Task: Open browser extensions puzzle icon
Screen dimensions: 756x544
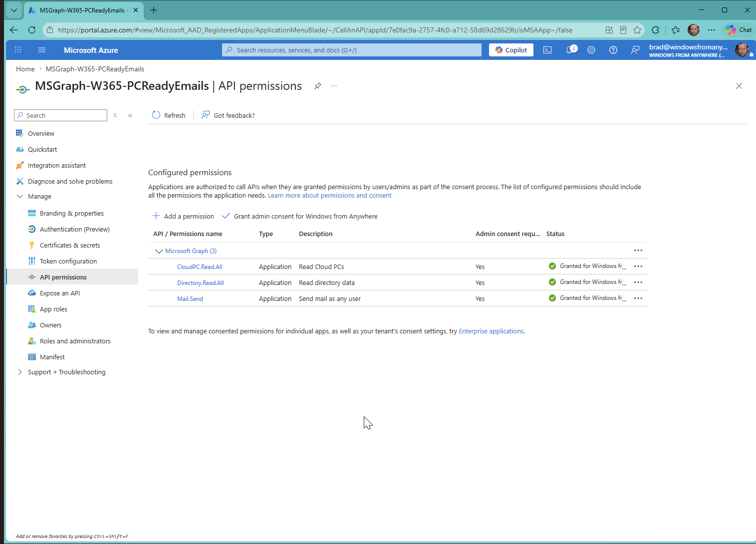Action: [x=656, y=30]
